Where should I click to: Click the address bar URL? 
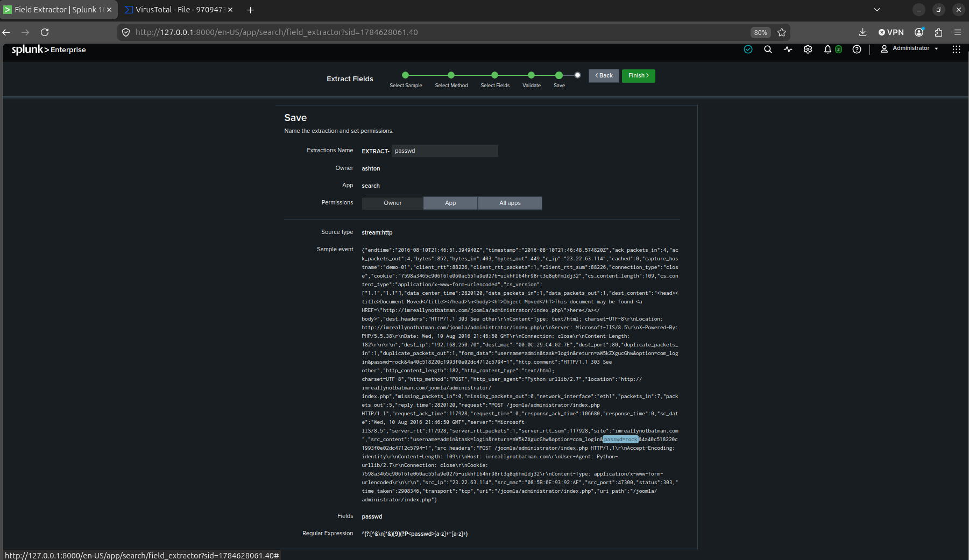[x=277, y=32]
